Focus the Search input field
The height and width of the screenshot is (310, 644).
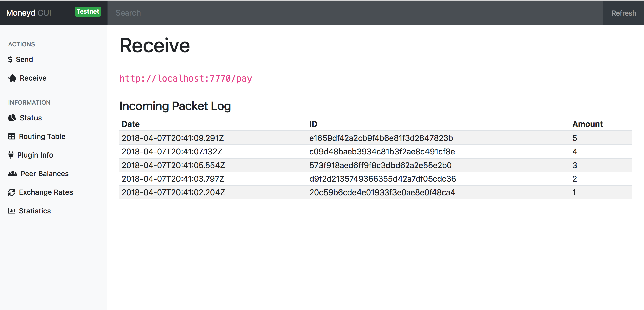pos(352,13)
